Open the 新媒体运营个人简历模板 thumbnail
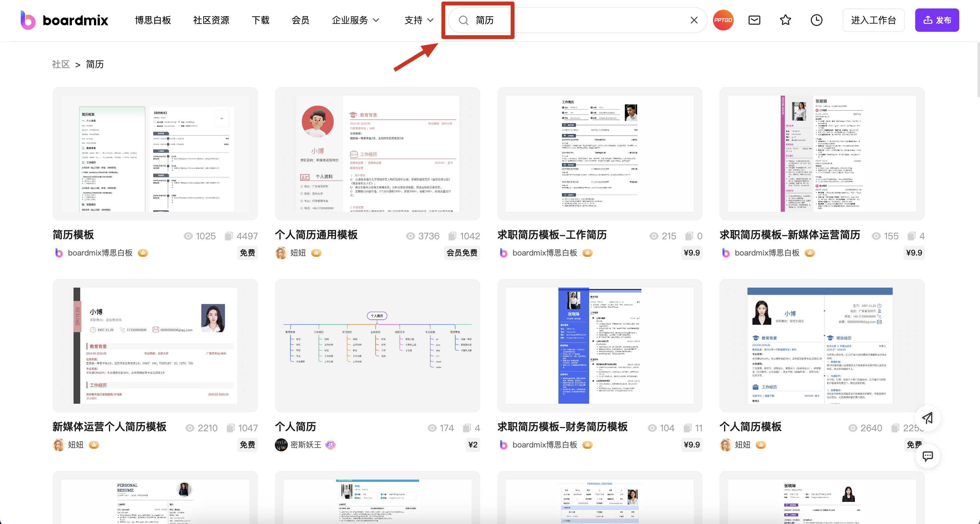The width and height of the screenshot is (980, 524). (x=155, y=345)
